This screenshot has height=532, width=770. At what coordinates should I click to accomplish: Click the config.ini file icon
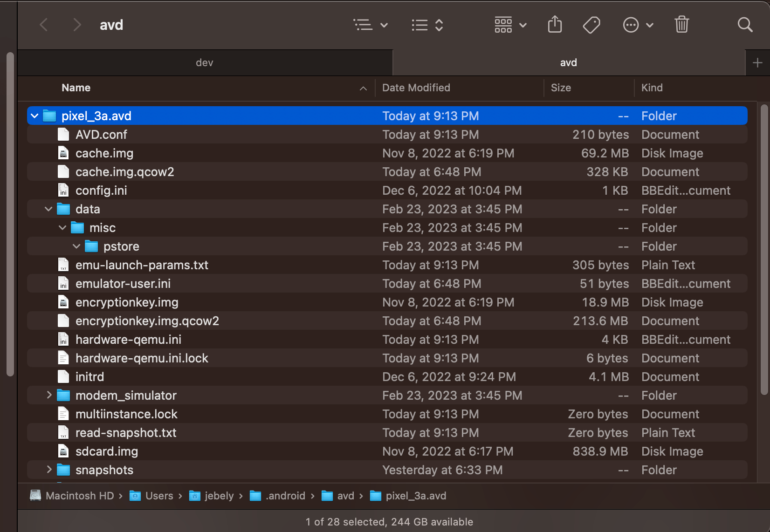63,190
